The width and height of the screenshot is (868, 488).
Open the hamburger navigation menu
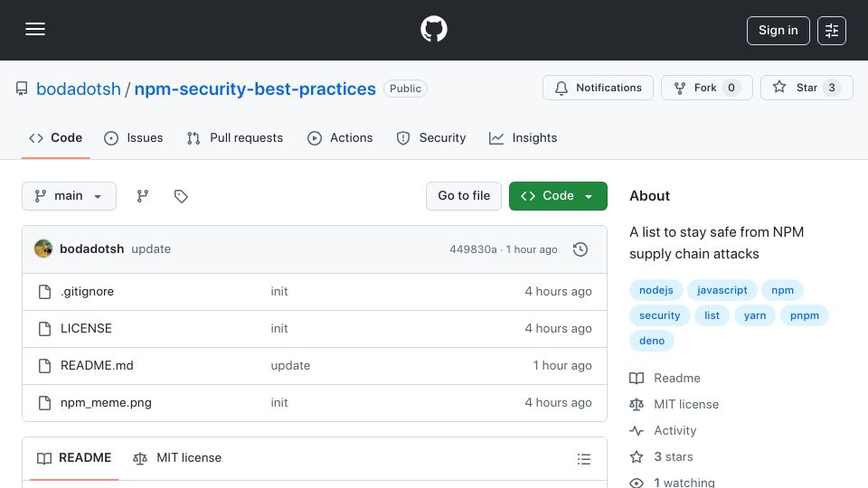pos(35,29)
